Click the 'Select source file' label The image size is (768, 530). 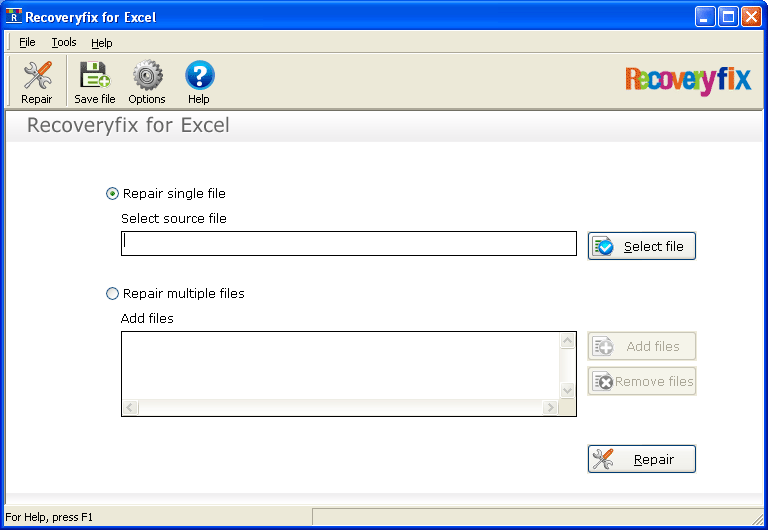click(174, 218)
